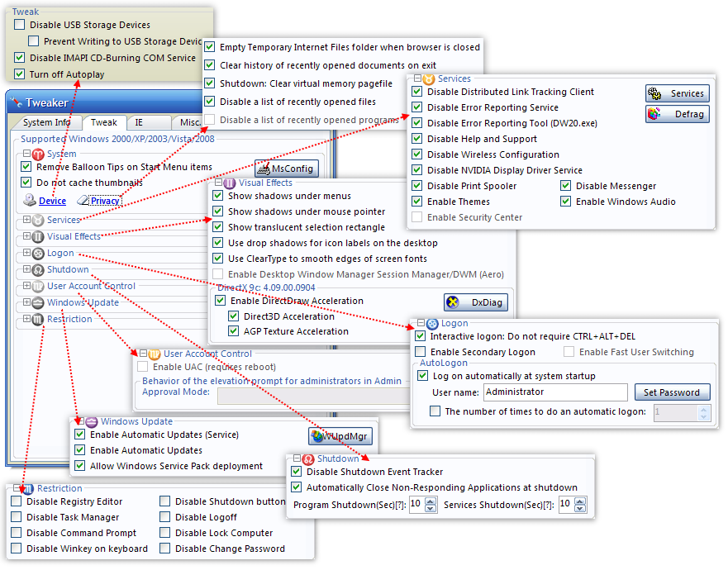
Task: Check Disable USB Storage Devices
Action: [x=19, y=25]
